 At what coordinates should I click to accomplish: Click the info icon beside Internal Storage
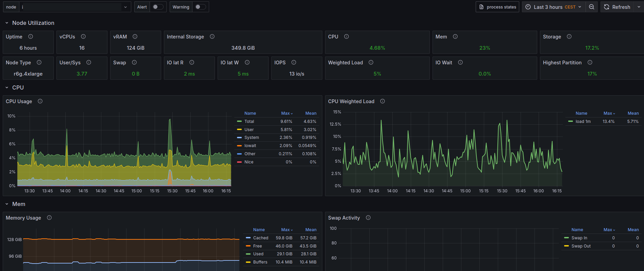[x=212, y=36]
